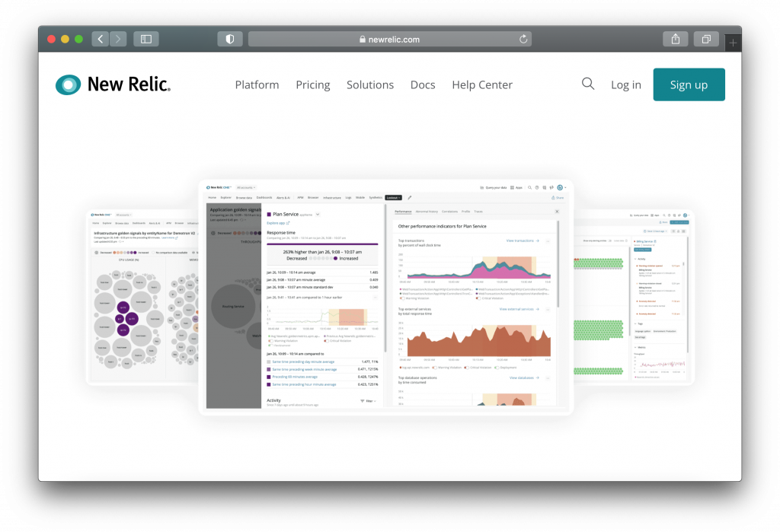
Task: Open the user avatar in dashboard header
Action: click(x=560, y=188)
